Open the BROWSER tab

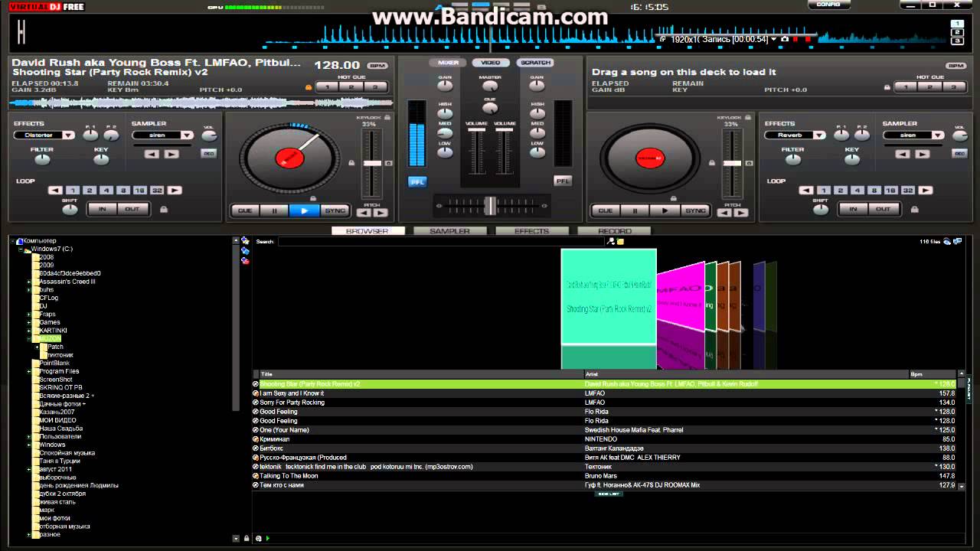(367, 230)
